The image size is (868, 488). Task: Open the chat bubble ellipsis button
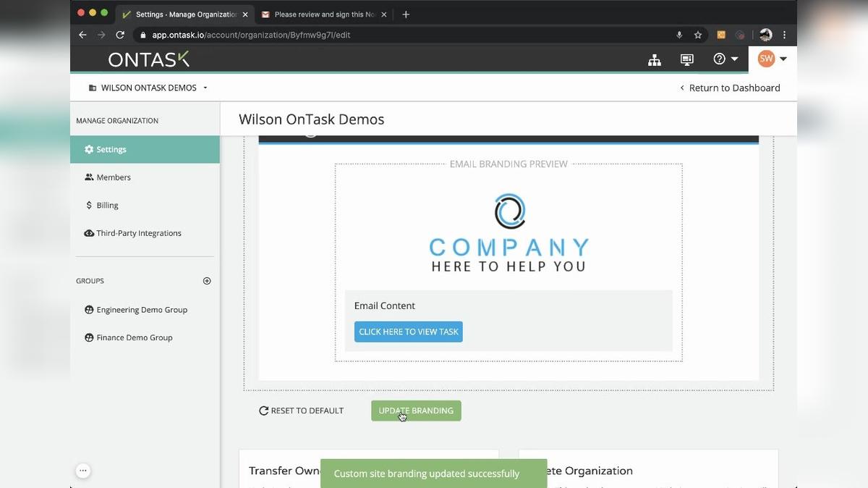(x=83, y=471)
